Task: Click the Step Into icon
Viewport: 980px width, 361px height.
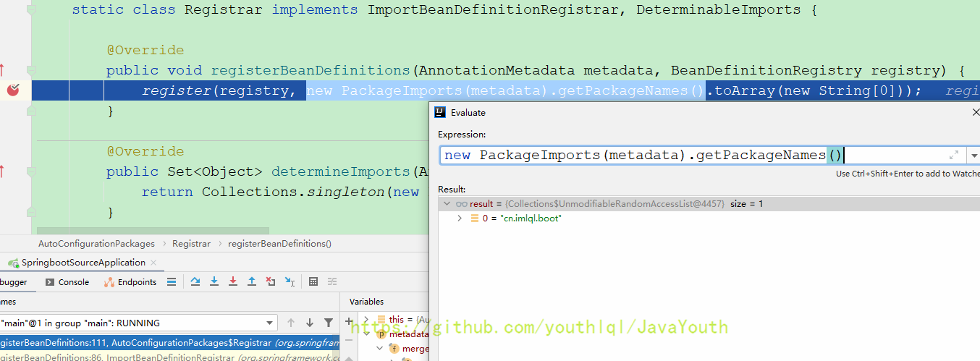Action: tap(214, 282)
